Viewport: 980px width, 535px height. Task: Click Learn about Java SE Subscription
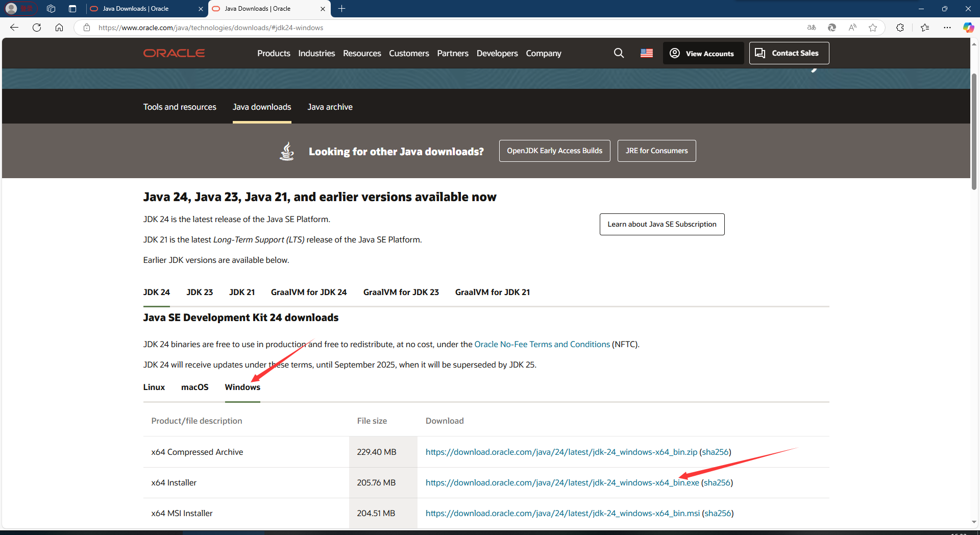pos(662,224)
